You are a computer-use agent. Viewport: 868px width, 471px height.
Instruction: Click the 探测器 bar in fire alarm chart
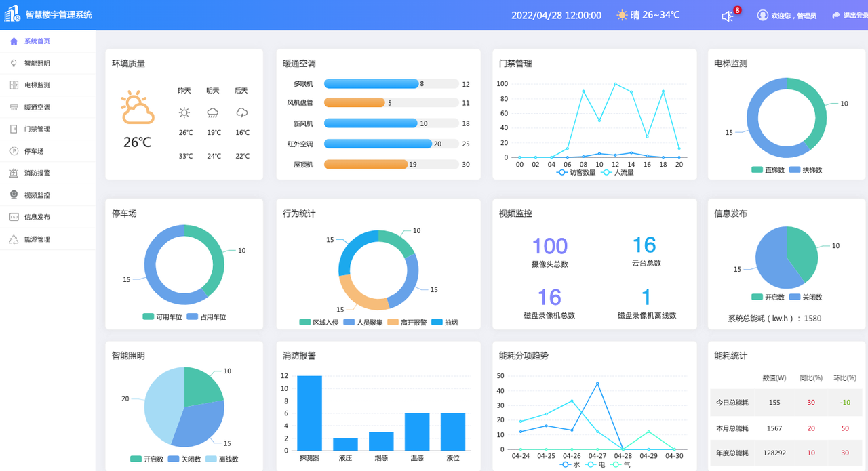309,413
